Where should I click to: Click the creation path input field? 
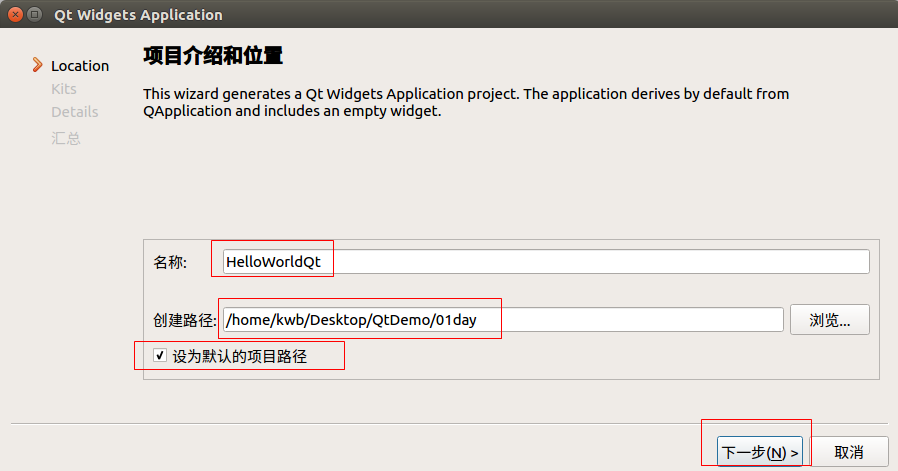[x=503, y=320]
